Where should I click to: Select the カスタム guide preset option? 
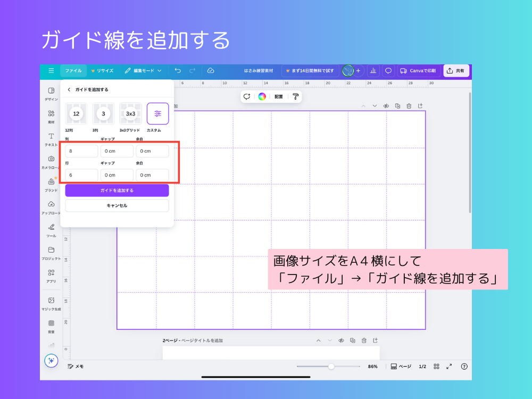coord(157,113)
